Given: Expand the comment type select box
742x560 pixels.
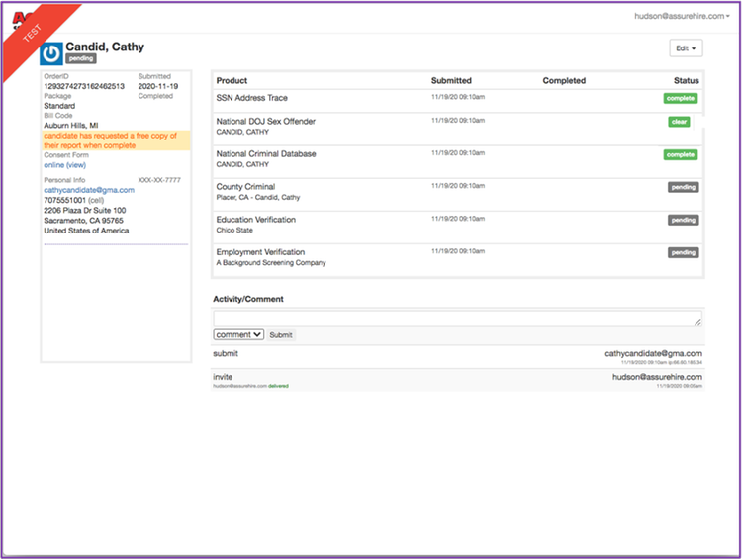Looking at the screenshot, I should coord(238,335).
